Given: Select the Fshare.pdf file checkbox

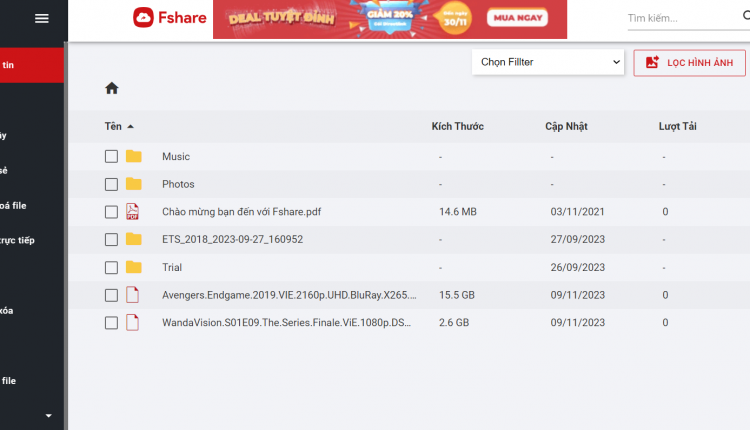Looking at the screenshot, I should [x=111, y=212].
